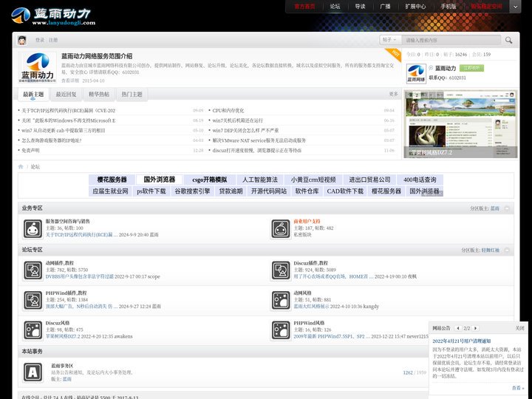
Task: Open the 樱花服务器 ad link in the top row
Action: pos(112,180)
